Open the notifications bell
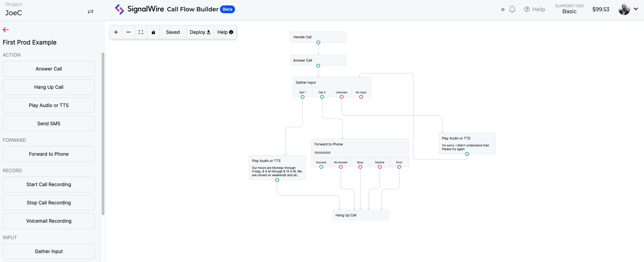The height and width of the screenshot is (262, 644). coord(512,9)
